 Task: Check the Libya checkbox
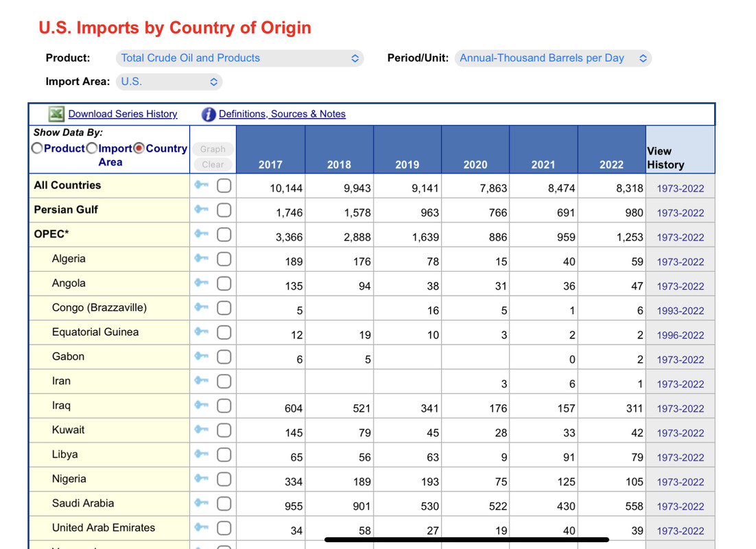(224, 455)
